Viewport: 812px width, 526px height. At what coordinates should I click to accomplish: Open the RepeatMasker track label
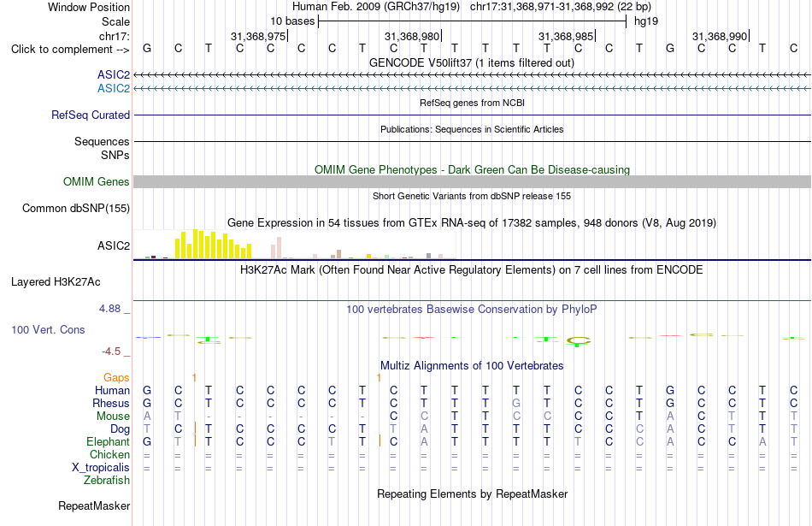click(94, 505)
